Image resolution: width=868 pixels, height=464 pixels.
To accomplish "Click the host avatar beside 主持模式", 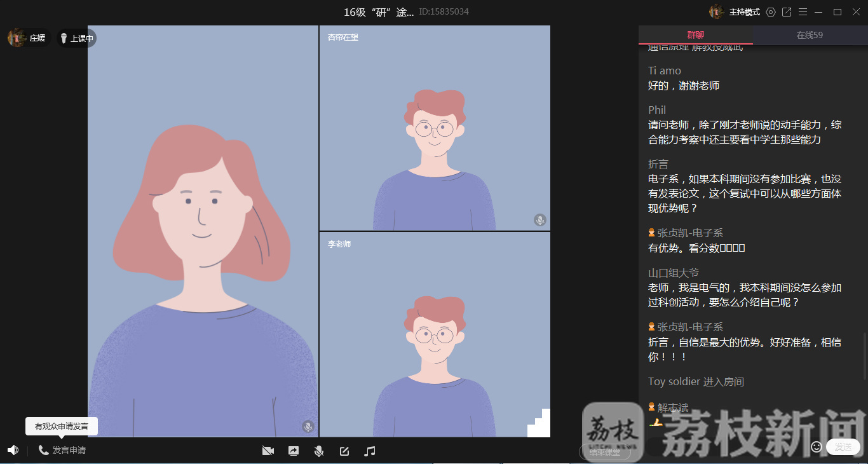I will [717, 11].
